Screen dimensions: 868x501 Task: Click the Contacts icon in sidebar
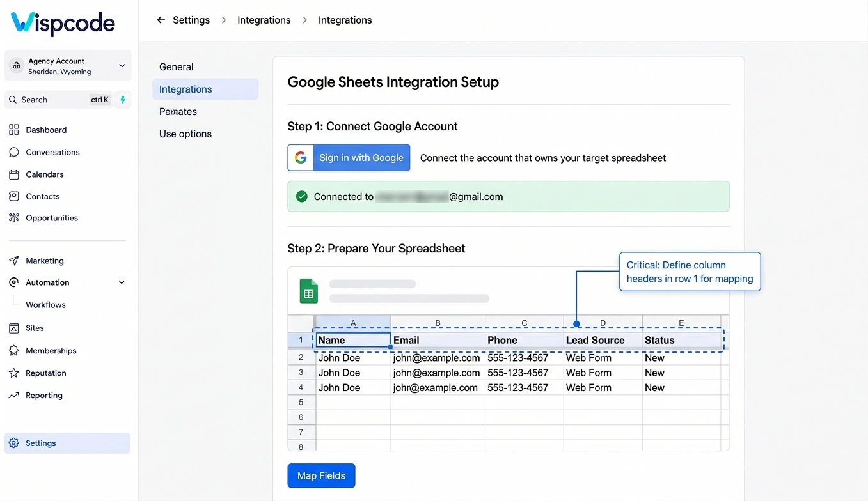[14, 196]
